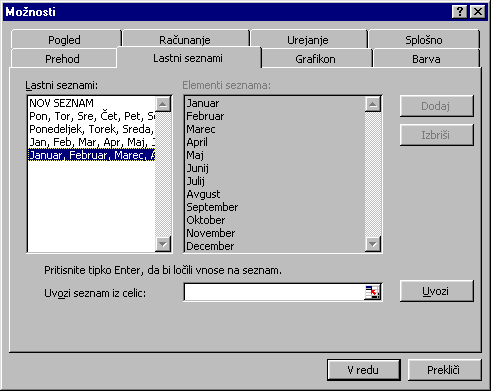This screenshot has height=391, width=491.
Task: Select NOV SEZNAM in custom lists
Action: click(91, 103)
